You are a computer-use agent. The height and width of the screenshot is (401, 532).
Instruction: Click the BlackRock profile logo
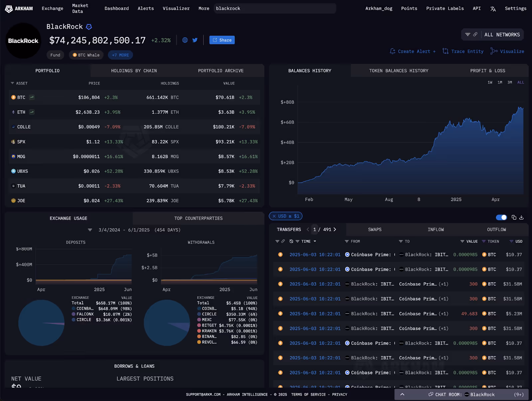tap(23, 41)
